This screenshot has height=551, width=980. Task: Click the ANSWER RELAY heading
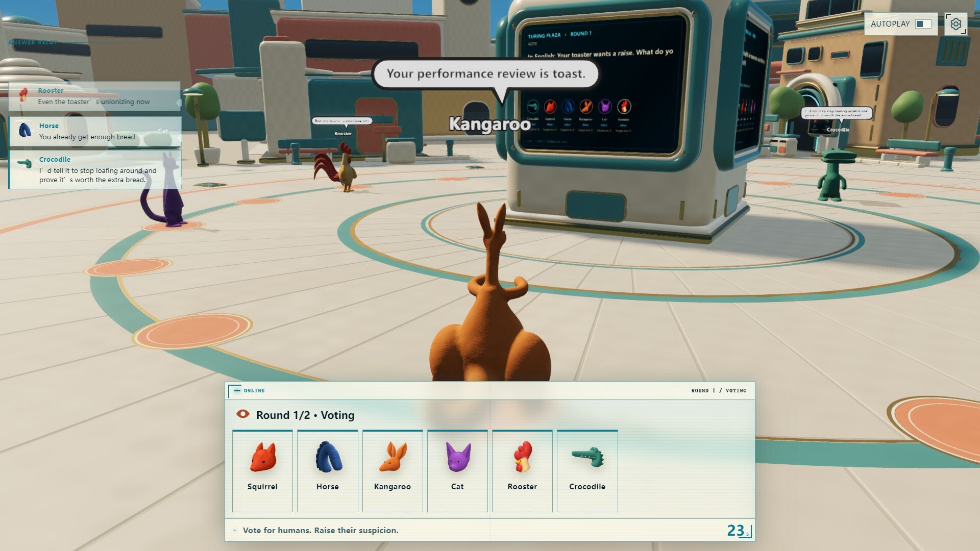point(33,42)
